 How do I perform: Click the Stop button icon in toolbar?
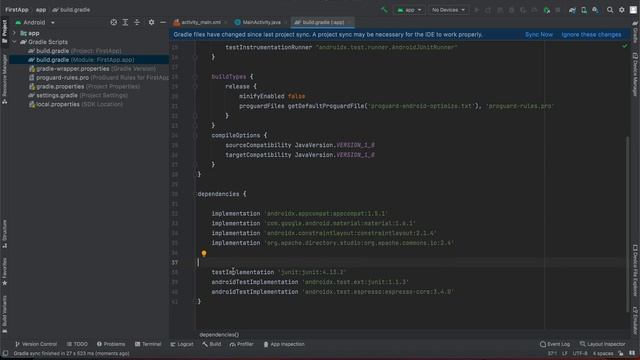pyautogui.click(x=558, y=10)
